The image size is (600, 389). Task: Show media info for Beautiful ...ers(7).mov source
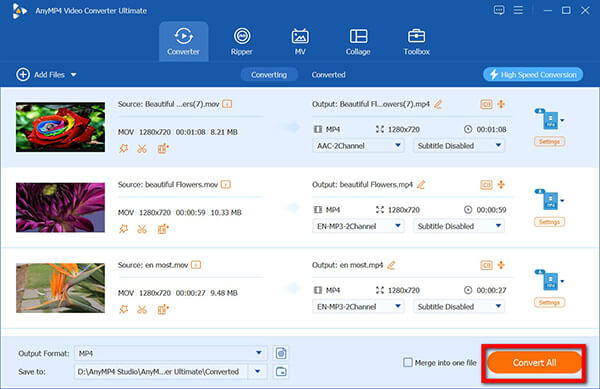(227, 104)
